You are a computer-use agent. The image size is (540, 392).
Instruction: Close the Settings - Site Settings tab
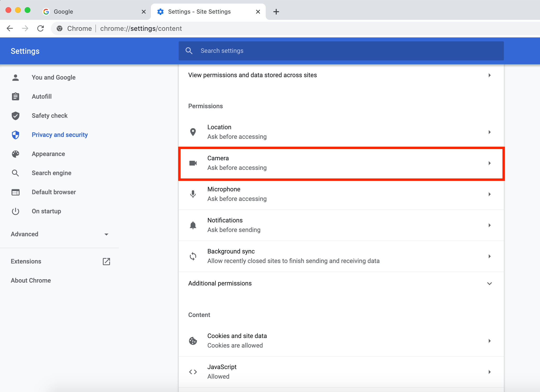258,12
